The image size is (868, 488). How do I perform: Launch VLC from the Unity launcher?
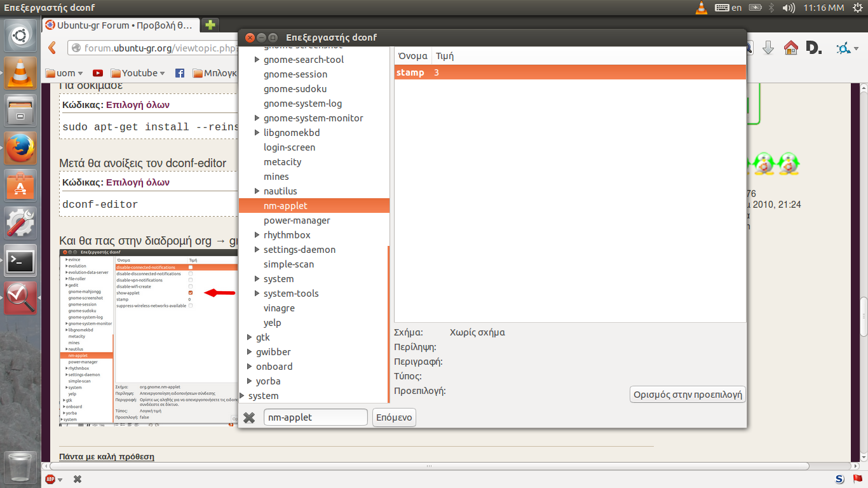click(20, 72)
